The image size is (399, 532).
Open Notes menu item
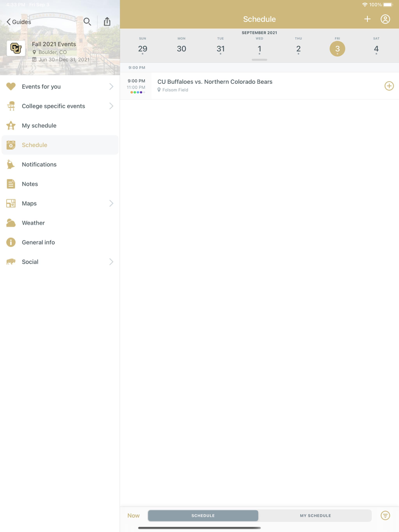click(x=60, y=184)
